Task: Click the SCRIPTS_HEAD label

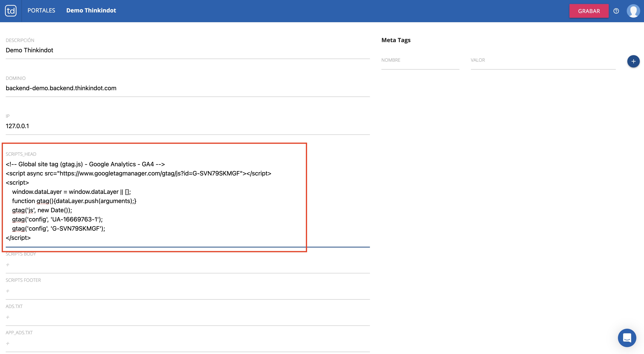Action: 21,154
